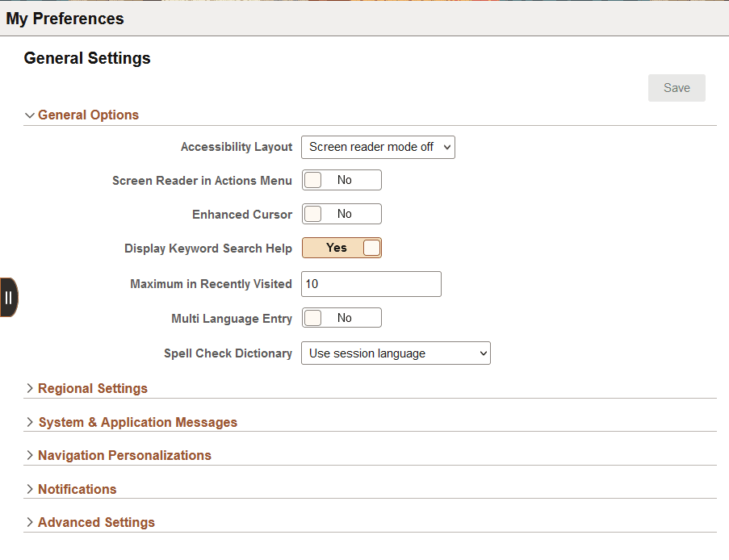The image size is (729, 560).
Task: Collapse the General Options section
Action: pyautogui.click(x=30, y=115)
